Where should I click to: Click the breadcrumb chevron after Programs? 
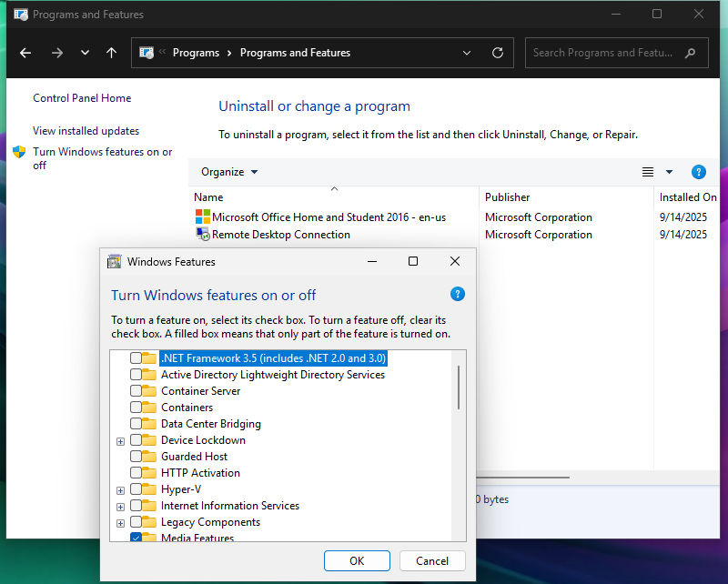point(229,53)
